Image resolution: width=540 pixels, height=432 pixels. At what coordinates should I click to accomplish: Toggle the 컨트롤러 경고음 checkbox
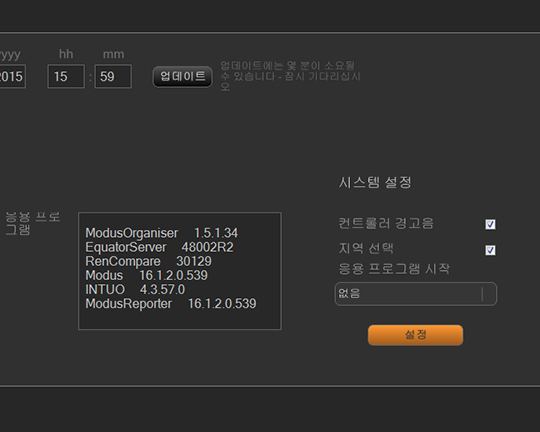[x=490, y=224]
